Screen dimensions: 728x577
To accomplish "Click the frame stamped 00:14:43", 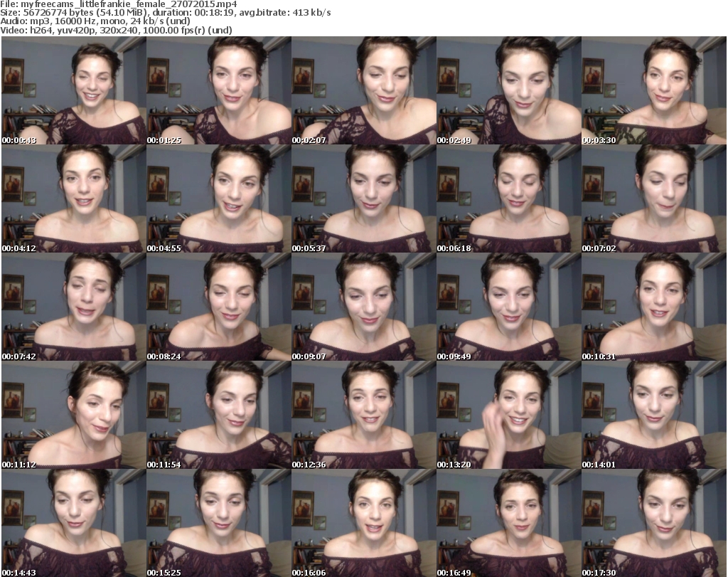I will 74,523.
